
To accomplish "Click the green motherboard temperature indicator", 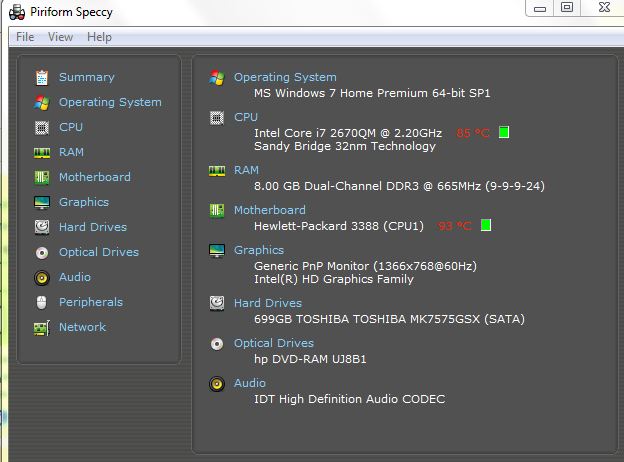I will (x=486, y=225).
